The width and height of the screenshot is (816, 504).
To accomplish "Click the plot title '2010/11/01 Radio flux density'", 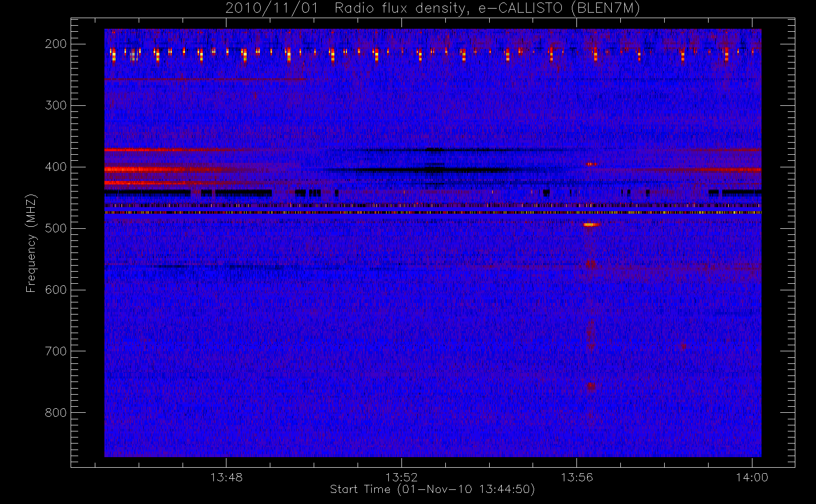I will 433,8.
